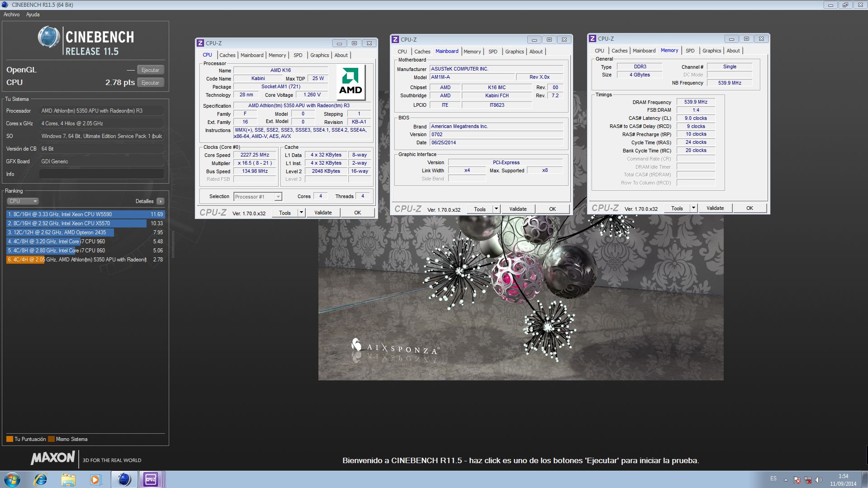Open Processor #1 selection dropdown

(258, 197)
